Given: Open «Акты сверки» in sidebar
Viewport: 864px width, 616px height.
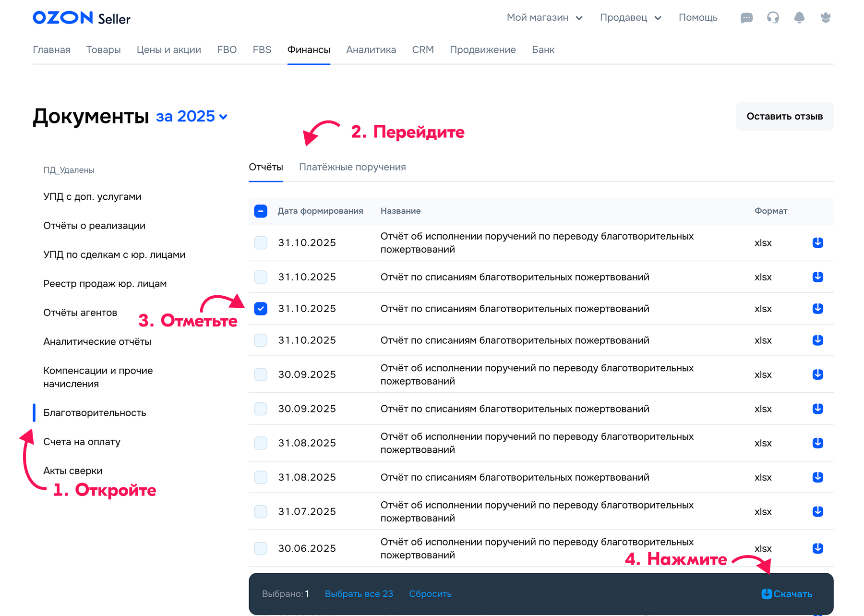Looking at the screenshot, I should pyautogui.click(x=73, y=471).
